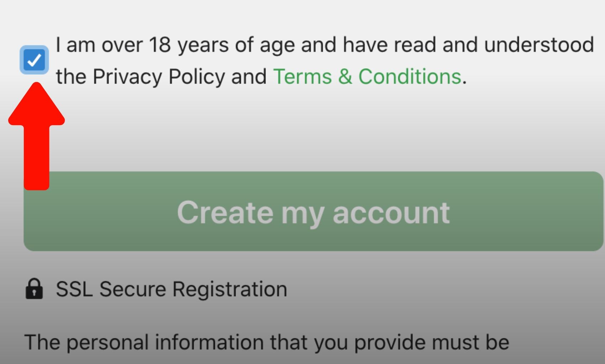Click the Privacy Policy text

pyautogui.click(x=158, y=76)
